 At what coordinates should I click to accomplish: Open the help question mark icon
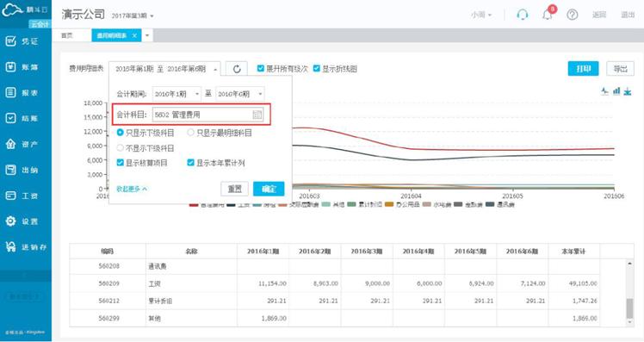pos(573,15)
